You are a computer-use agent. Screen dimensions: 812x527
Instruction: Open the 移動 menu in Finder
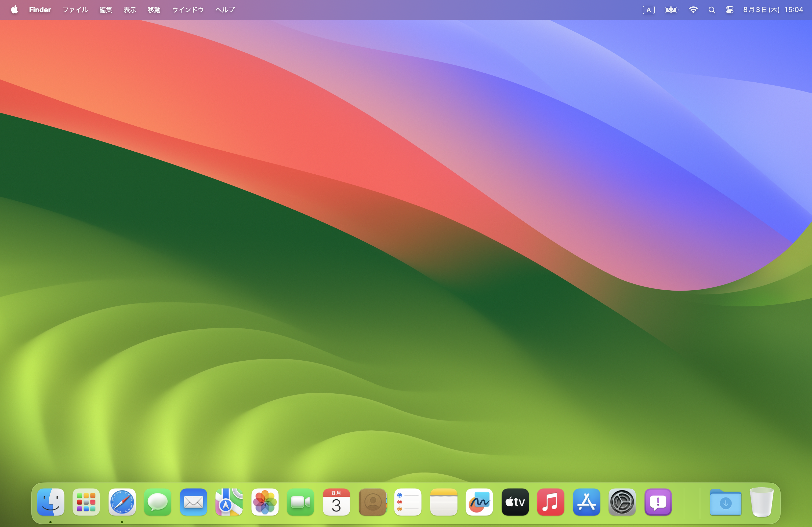[154, 10]
